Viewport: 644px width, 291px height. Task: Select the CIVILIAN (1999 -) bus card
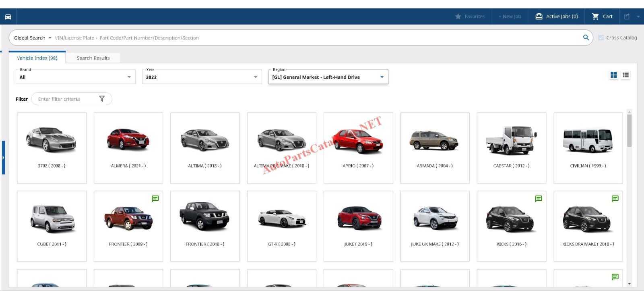click(588, 148)
